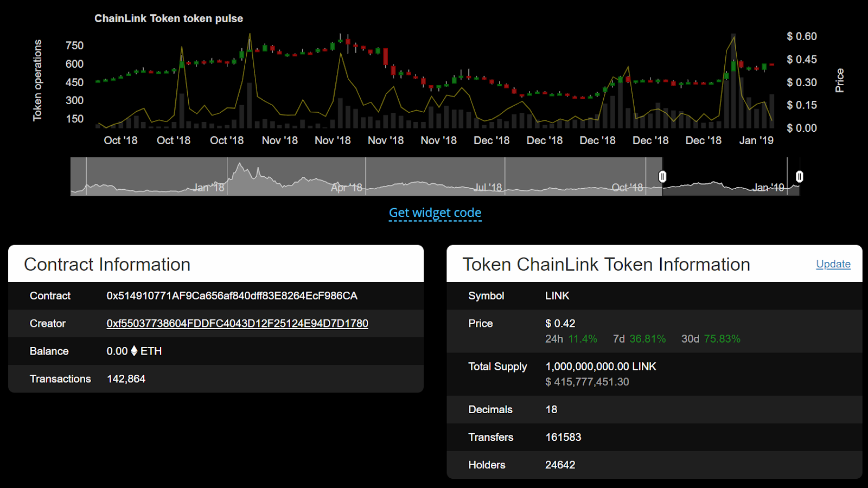868x488 pixels.
Task: Click the $ 0.42 price value
Action: [x=560, y=324]
